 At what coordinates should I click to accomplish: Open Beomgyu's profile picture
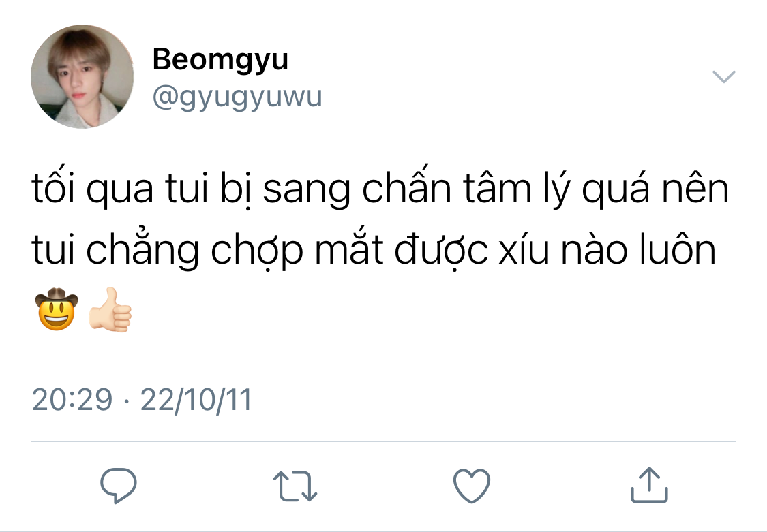tap(82, 77)
